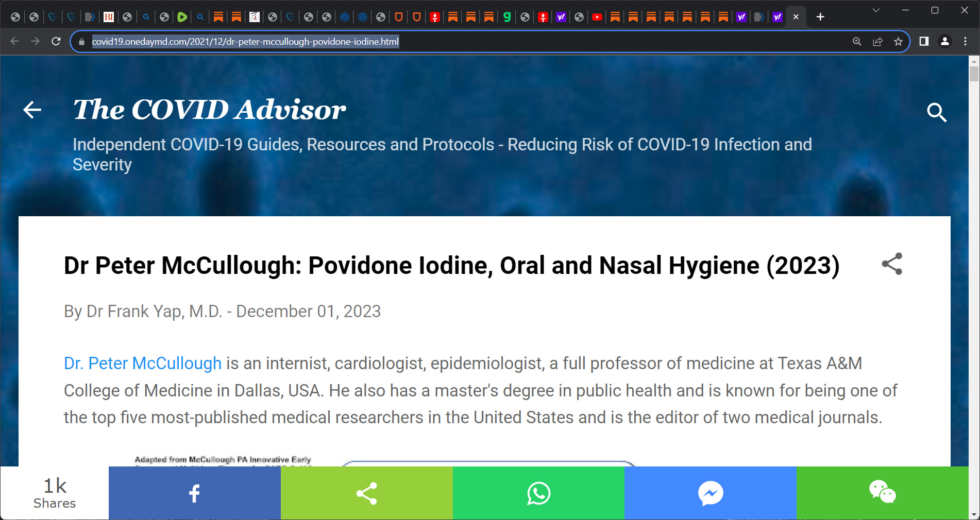Click the page's white back arrow
The image size is (980, 520).
[32, 110]
